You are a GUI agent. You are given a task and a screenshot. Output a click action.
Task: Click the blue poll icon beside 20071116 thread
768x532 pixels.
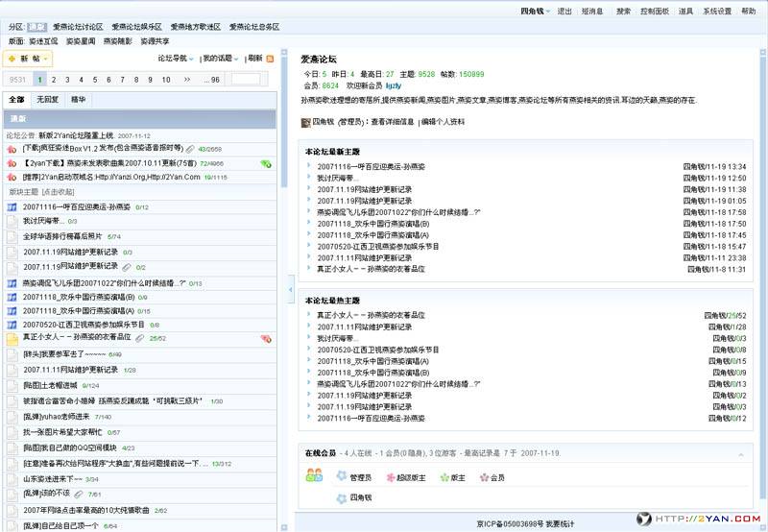coord(12,206)
